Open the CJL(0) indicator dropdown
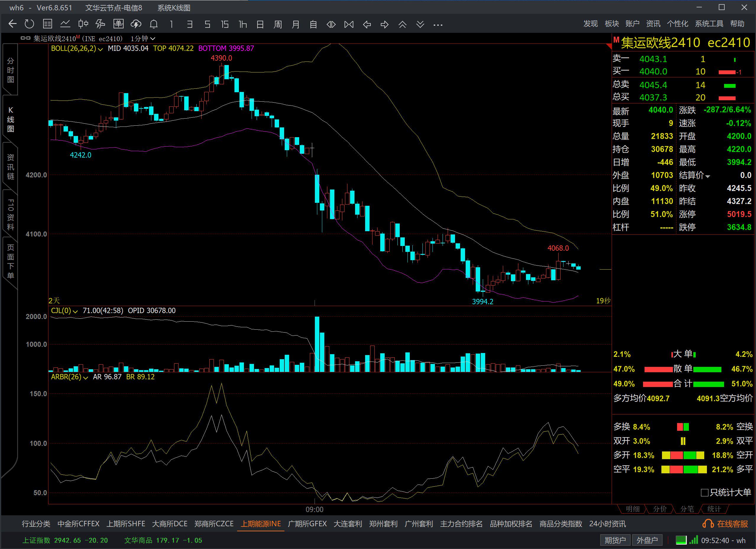756x549 pixels. (x=75, y=311)
